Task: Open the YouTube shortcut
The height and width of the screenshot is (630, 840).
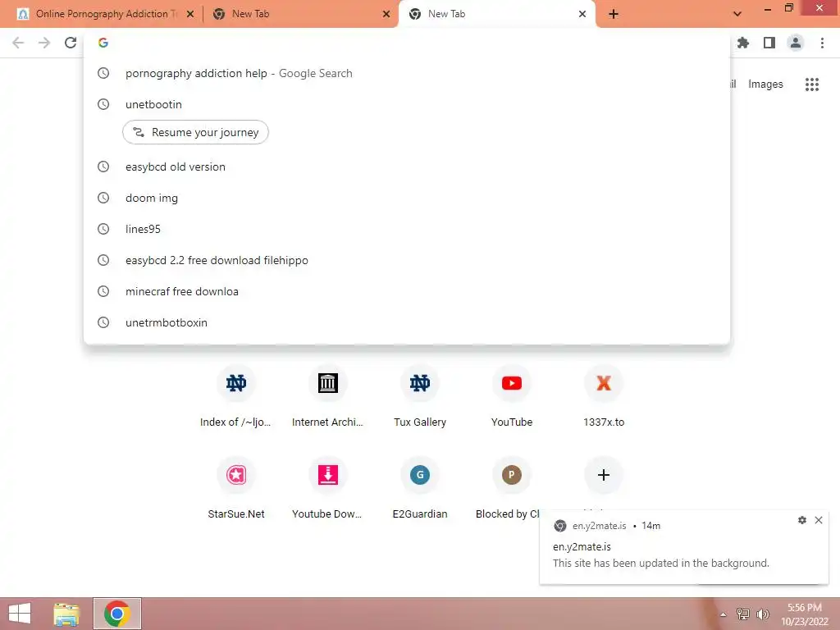Action: point(512,396)
